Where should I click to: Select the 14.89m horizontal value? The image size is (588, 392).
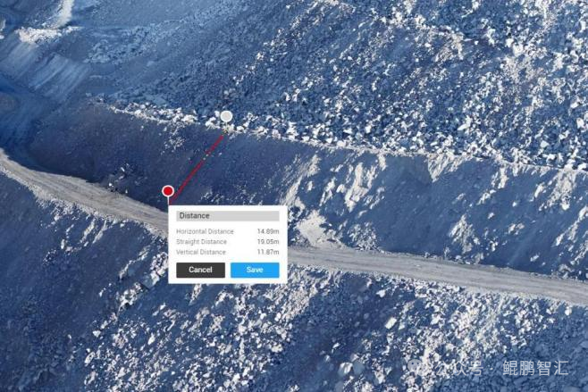tap(268, 231)
